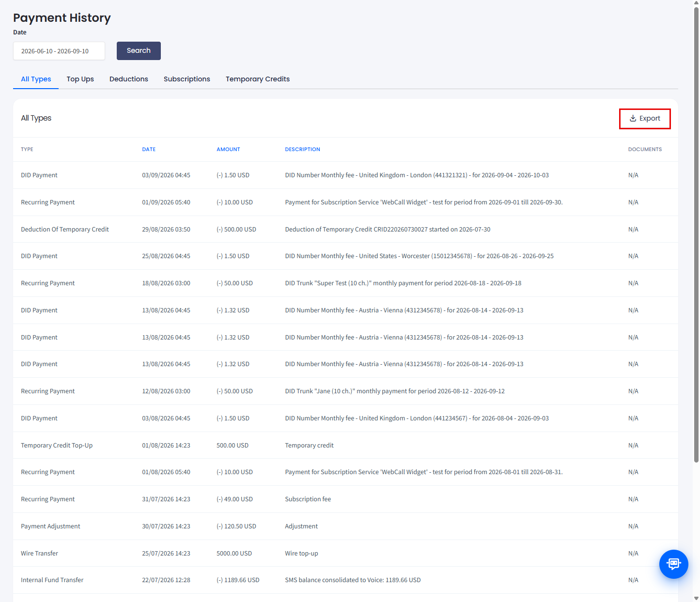The height and width of the screenshot is (602, 700).
Task: Click the Search button
Action: point(139,51)
